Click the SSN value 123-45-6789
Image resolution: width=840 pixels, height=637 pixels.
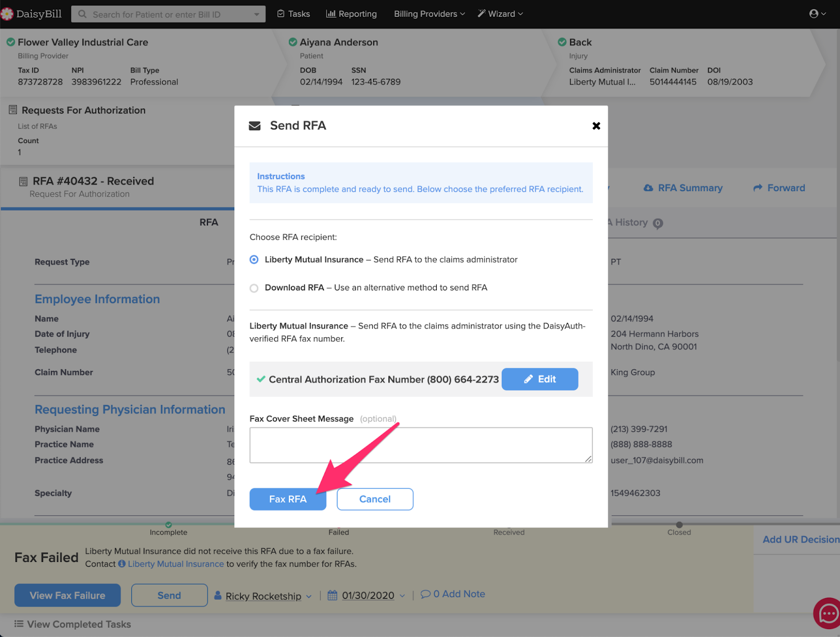point(376,82)
